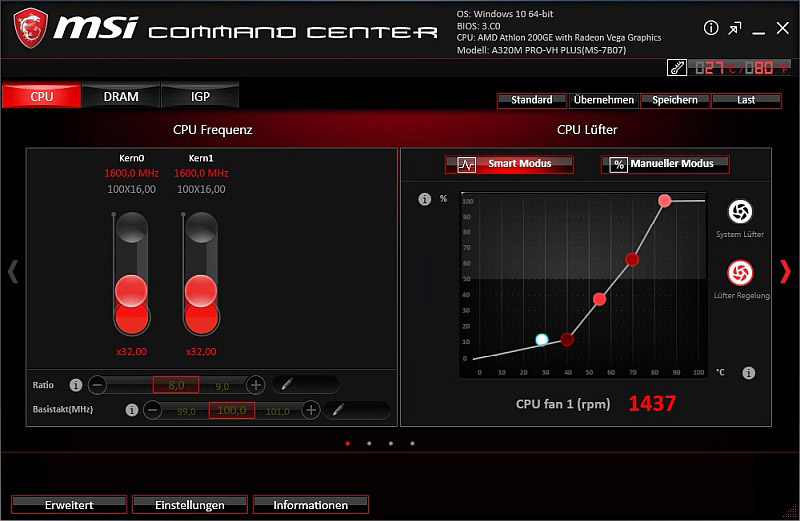Click the fan curve point near 38%
800x521 pixels.
599,300
